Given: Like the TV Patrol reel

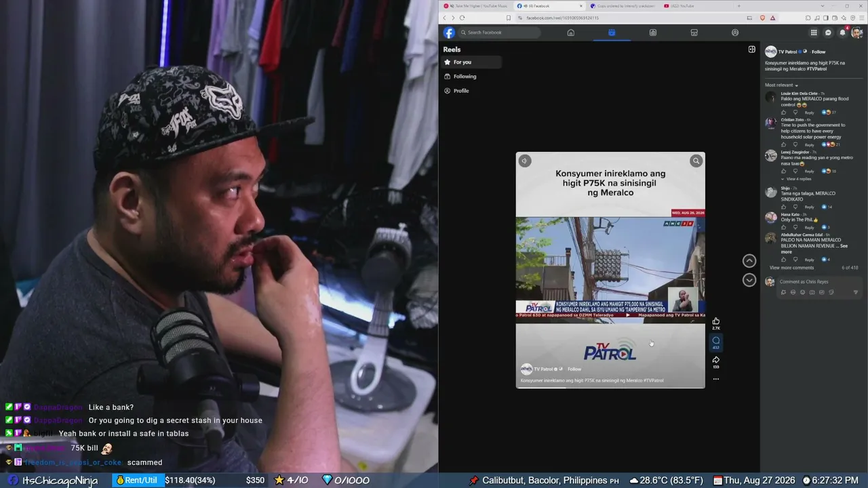Looking at the screenshot, I should click(715, 321).
